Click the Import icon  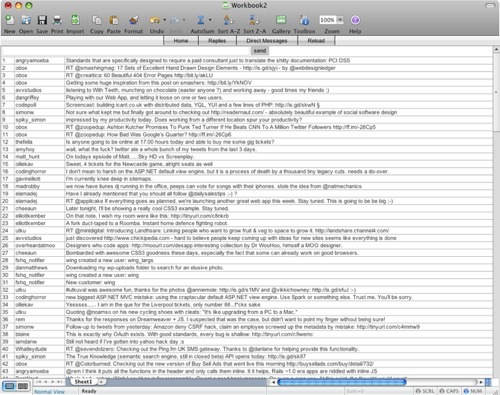click(x=75, y=20)
